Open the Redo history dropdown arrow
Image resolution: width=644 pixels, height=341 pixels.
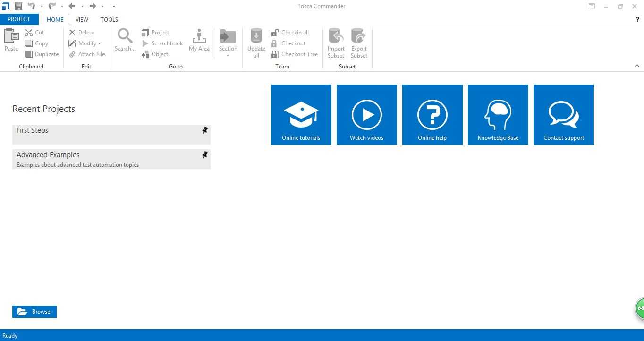coord(62,6)
